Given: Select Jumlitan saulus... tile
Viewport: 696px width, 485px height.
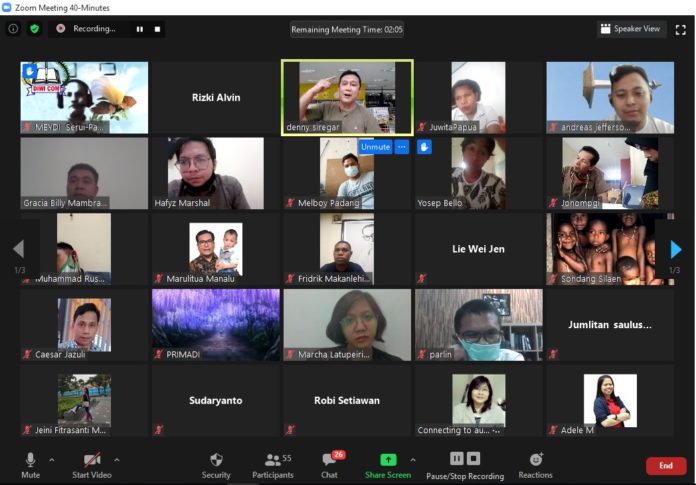Looking at the screenshot, I should click(610, 325).
